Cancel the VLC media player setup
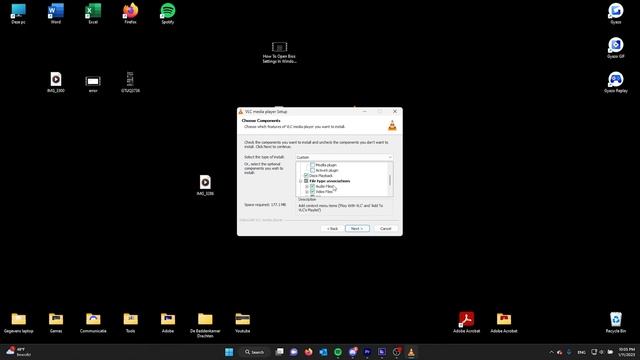Image resolution: width=640 pixels, height=360 pixels. coord(385,229)
